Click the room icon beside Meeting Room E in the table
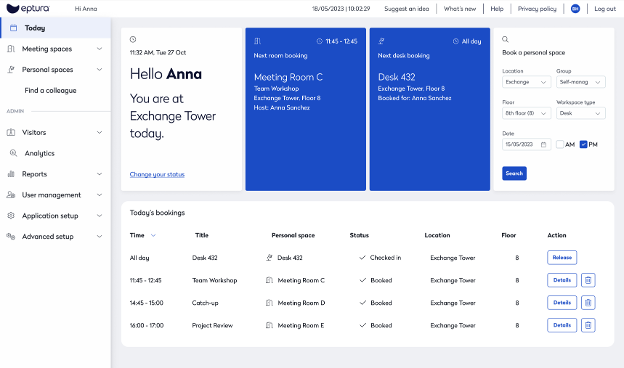The width and height of the screenshot is (624, 368). pos(269,325)
